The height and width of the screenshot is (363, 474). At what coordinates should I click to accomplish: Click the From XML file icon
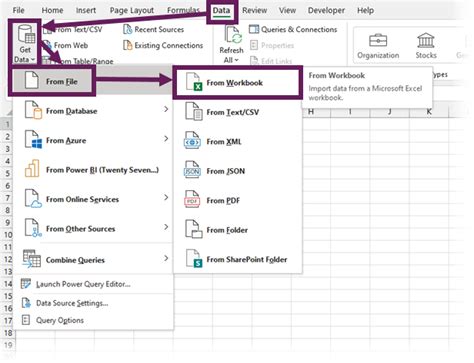pos(193,141)
